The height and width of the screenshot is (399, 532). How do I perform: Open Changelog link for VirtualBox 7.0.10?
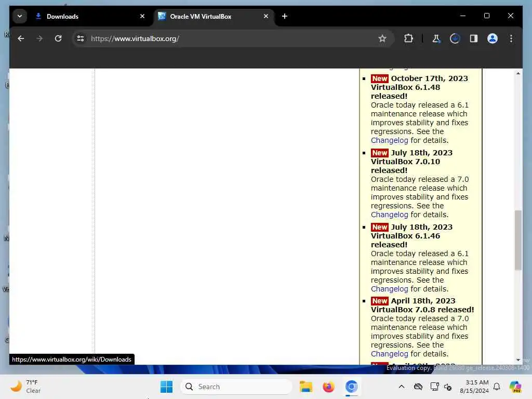coord(389,215)
